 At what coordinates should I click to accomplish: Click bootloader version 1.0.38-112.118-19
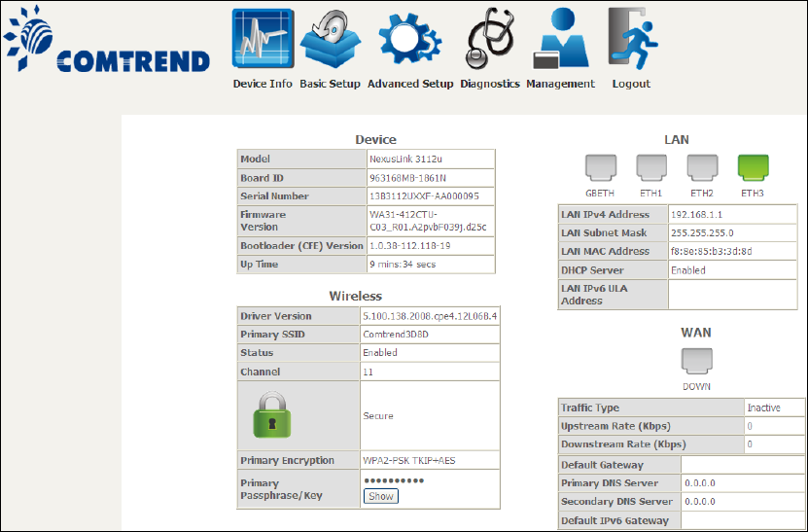click(x=409, y=246)
